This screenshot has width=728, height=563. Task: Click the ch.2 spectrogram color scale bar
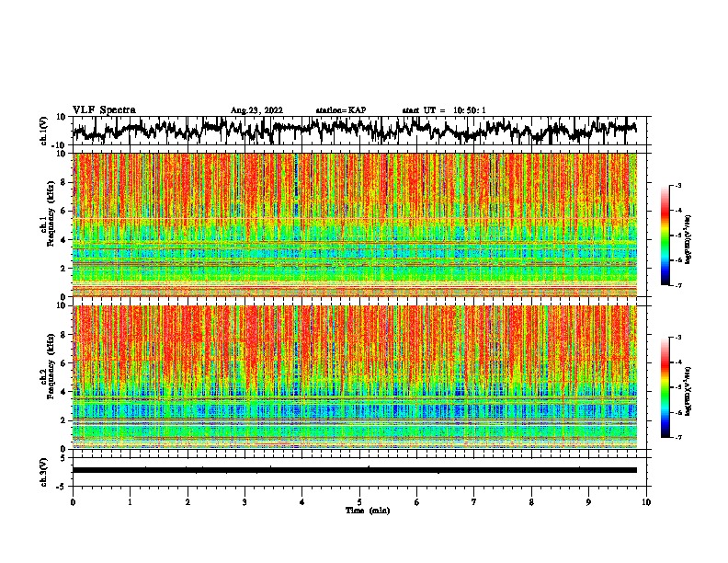tap(665, 387)
